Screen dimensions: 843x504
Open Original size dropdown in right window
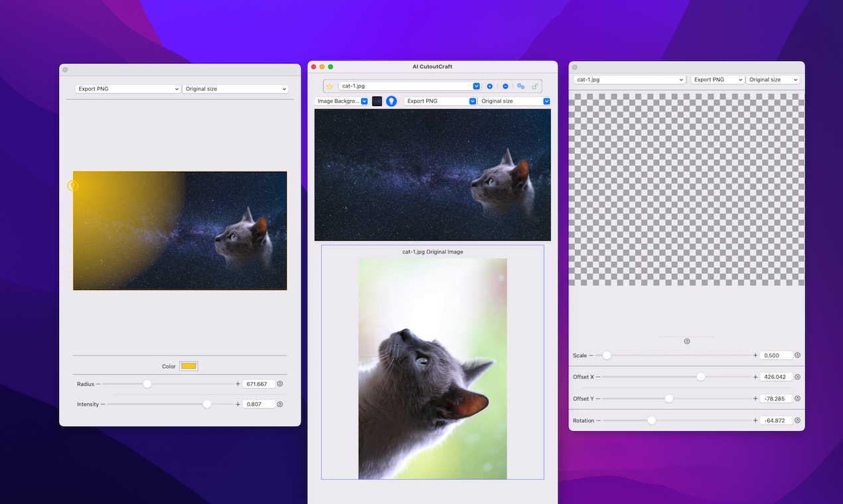tap(773, 80)
